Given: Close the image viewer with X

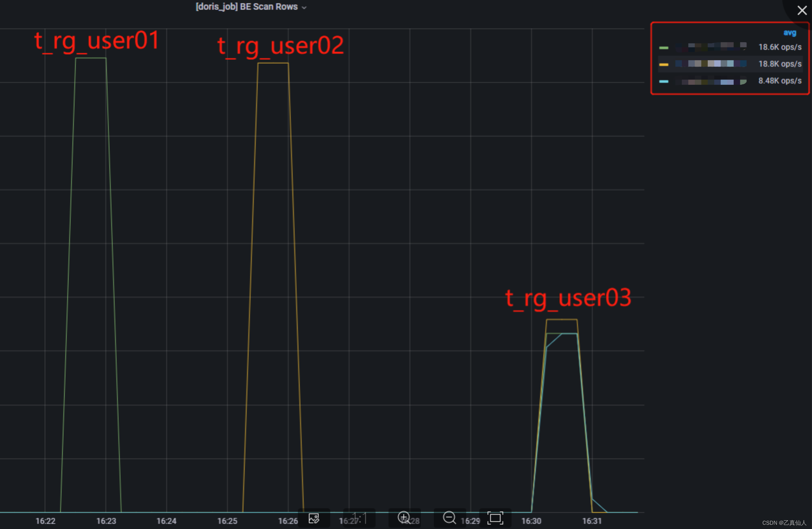Looking at the screenshot, I should [x=802, y=10].
